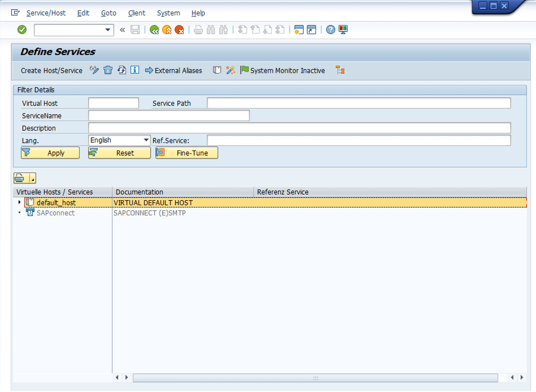Click the Service Path input field

click(359, 103)
